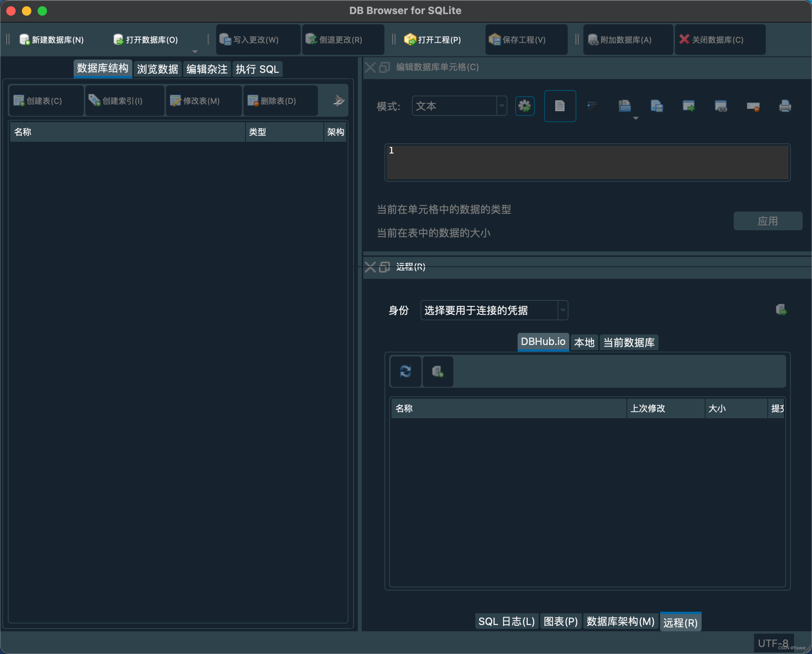The image size is (812, 654).
Task: Click the 上次修改 column header
Action: click(666, 408)
